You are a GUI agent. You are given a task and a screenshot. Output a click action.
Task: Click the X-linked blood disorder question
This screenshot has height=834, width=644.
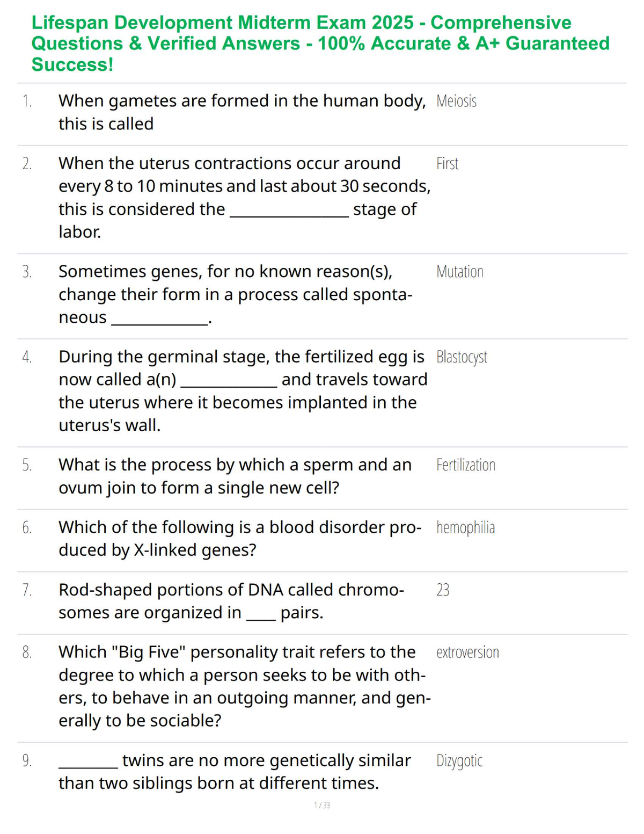[x=240, y=539]
